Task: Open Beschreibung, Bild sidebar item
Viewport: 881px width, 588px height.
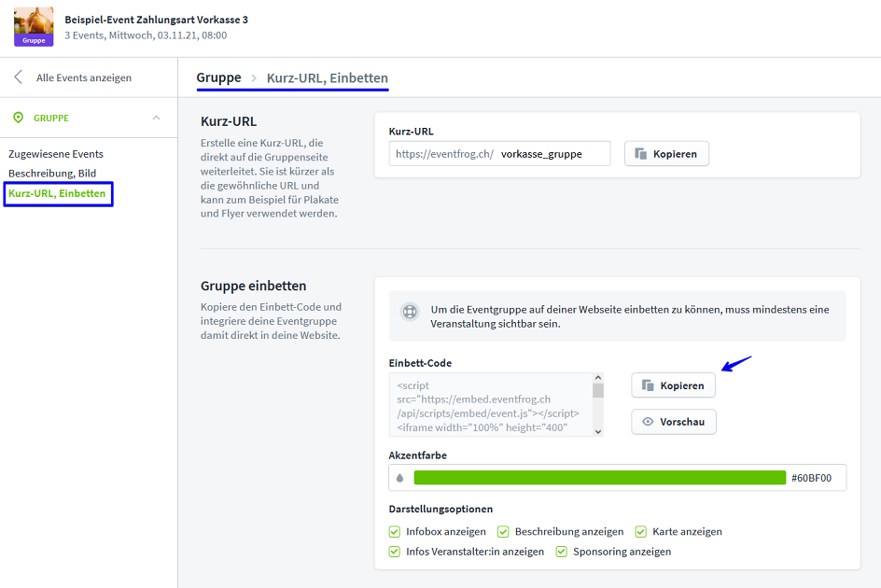Action: 52,174
